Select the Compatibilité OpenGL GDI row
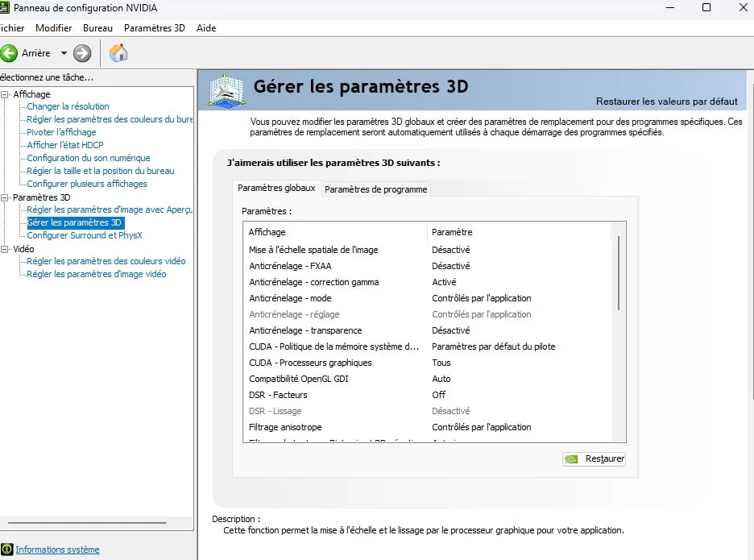The image size is (754, 560). [427, 379]
